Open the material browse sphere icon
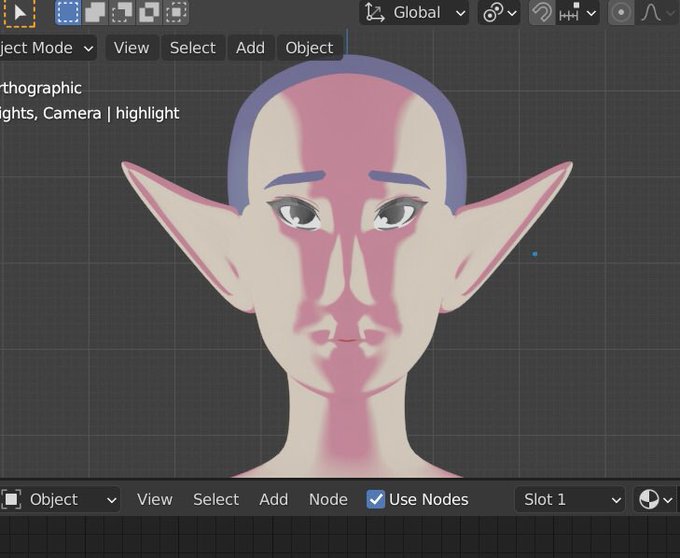Image resolution: width=680 pixels, height=558 pixels. 656,499
